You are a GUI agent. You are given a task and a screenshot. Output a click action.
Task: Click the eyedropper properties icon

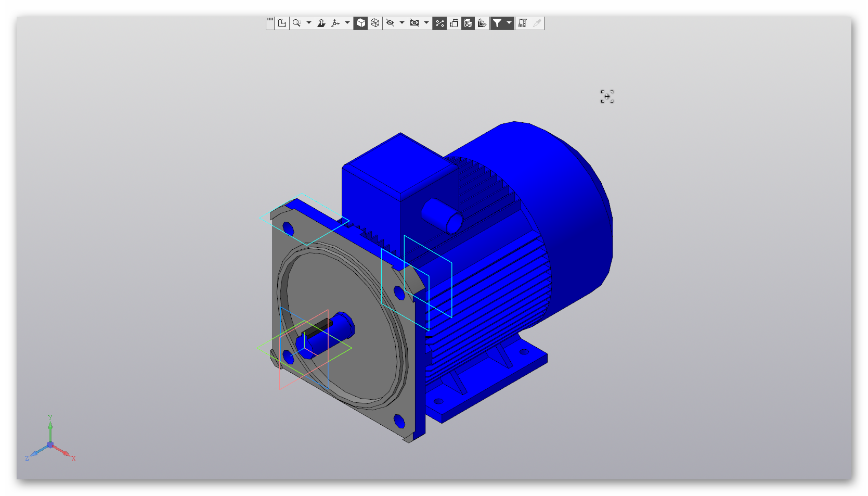[537, 23]
